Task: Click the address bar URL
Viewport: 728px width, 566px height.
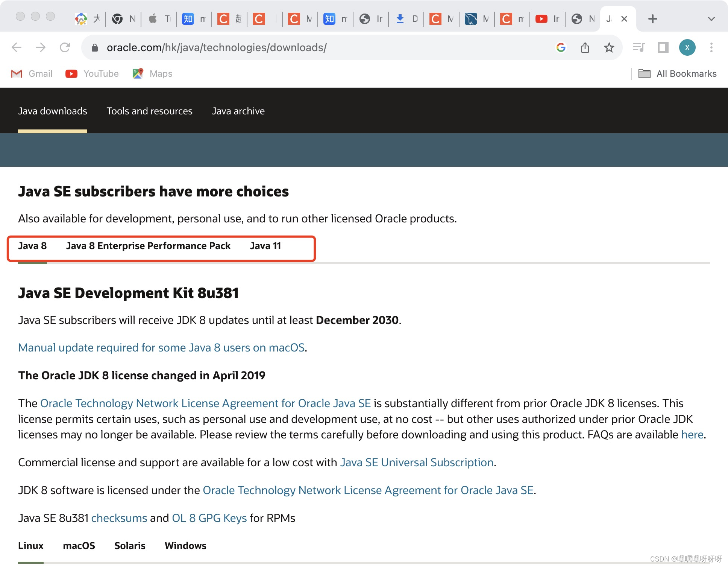Action: 217,48
